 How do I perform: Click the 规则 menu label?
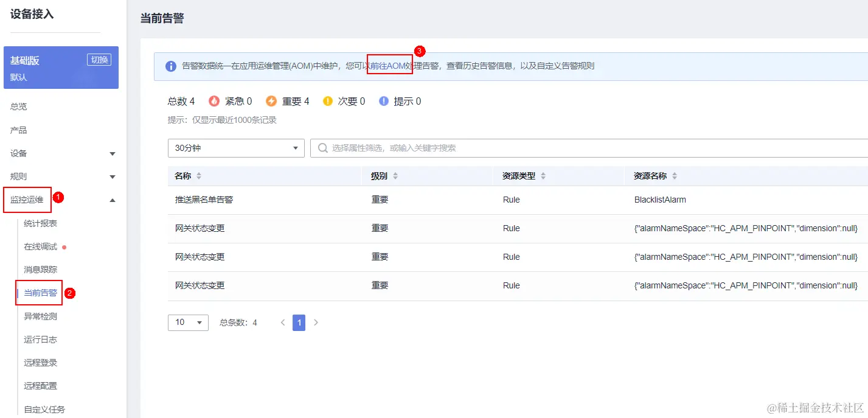click(19, 176)
